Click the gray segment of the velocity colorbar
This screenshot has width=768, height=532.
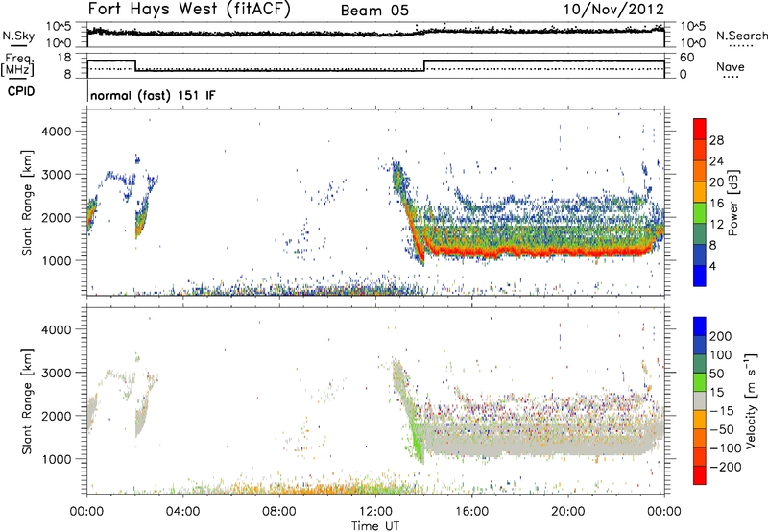click(x=700, y=400)
